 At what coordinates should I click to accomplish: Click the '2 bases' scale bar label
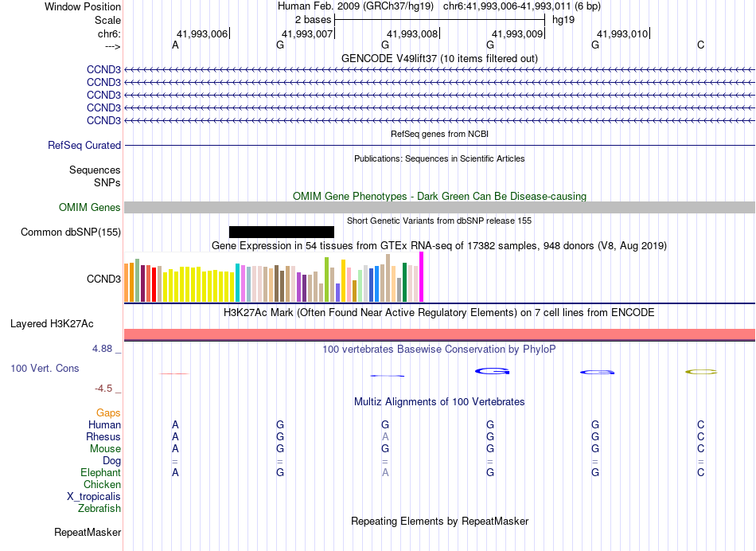(314, 20)
